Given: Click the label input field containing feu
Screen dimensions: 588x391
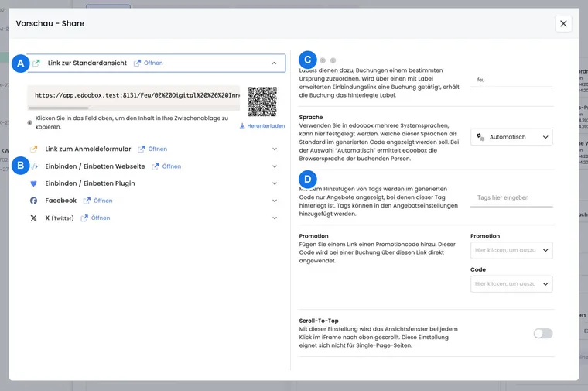Looking at the screenshot, I should click(x=511, y=80).
